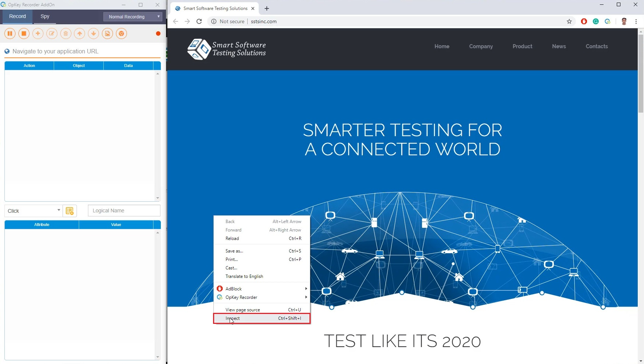Image resolution: width=644 pixels, height=364 pixels.
Task: Move step down with arrow icon
Action: click(93, 33)
